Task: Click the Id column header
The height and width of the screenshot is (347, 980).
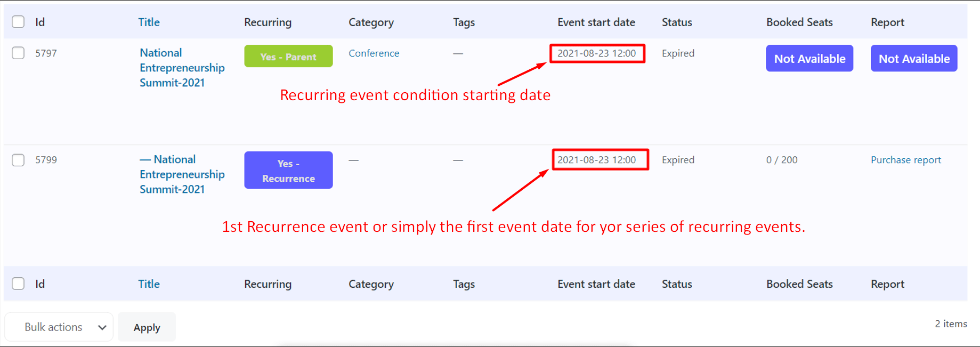Action: (x=39, y=22)
